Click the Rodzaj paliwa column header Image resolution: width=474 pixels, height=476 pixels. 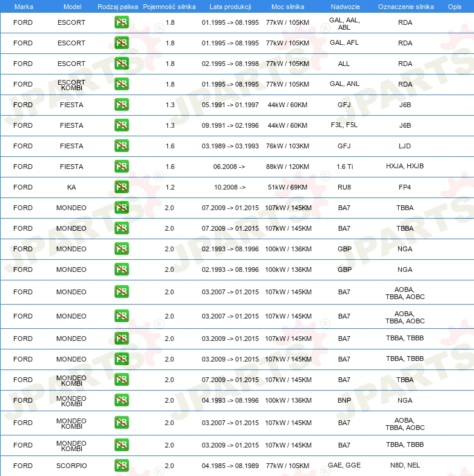coord(118,7)
